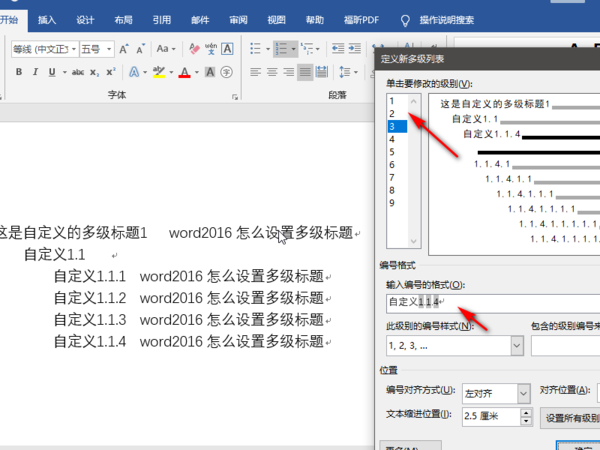Switch to 引用 ribbon tab

click(x=161, y=20)
